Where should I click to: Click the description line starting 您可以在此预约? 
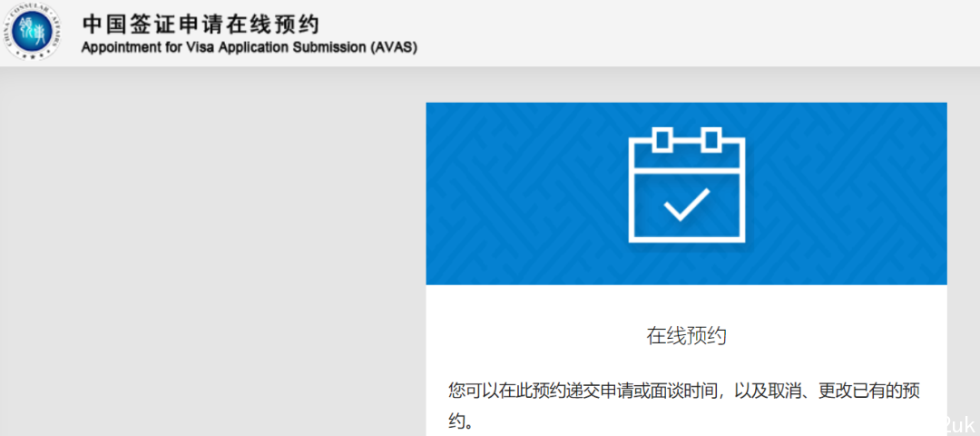coord(684,391)
